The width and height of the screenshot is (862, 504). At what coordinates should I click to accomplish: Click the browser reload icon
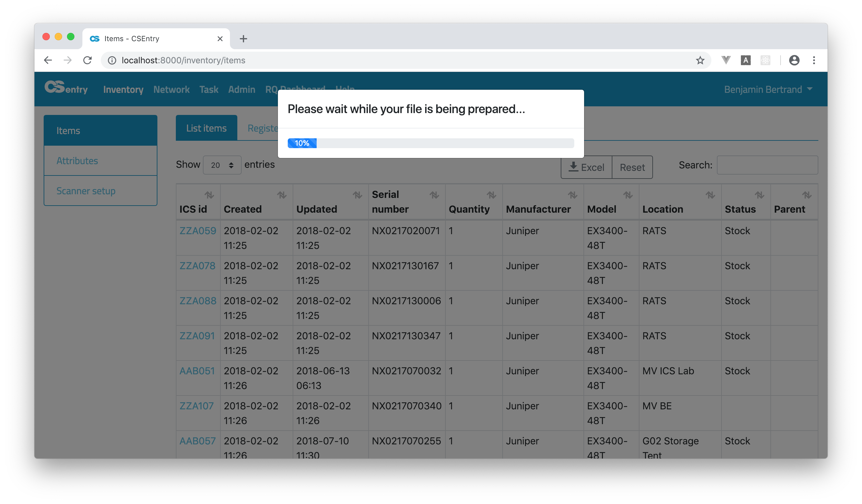[88, 60]
